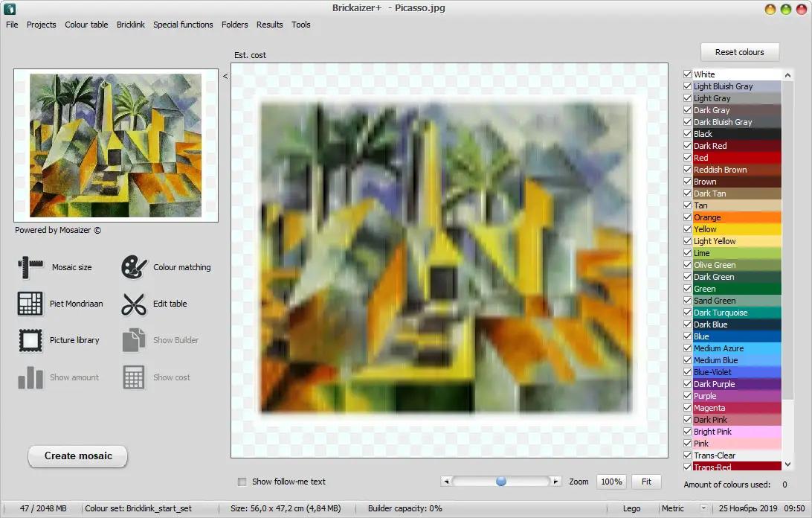
Task: Uncheck the Dark Red colour checkbox
Action: pyautogui.click(x=688, y=146)
